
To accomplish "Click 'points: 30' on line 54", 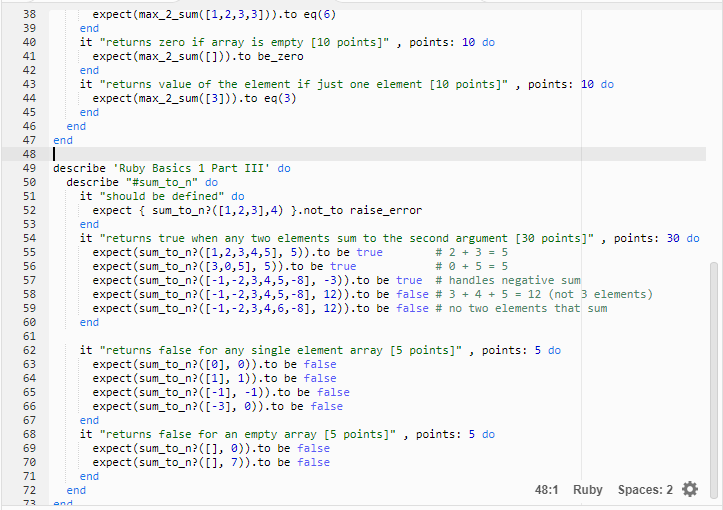I will point(646,238).
